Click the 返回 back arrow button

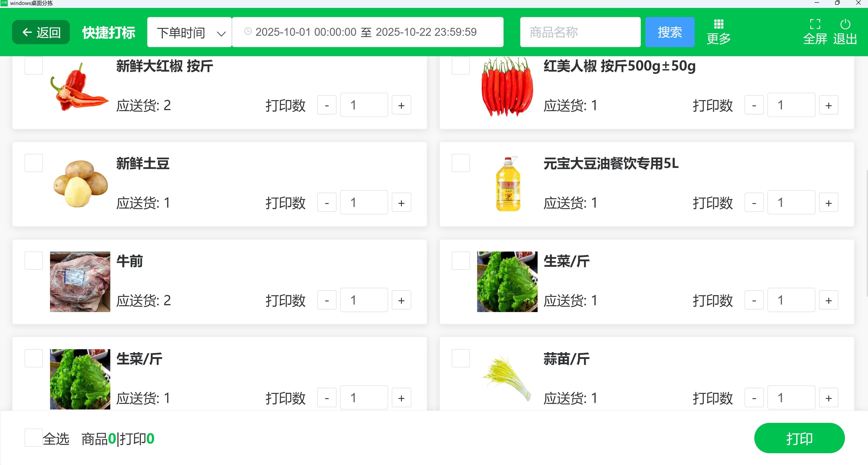(x=41, y=32)
